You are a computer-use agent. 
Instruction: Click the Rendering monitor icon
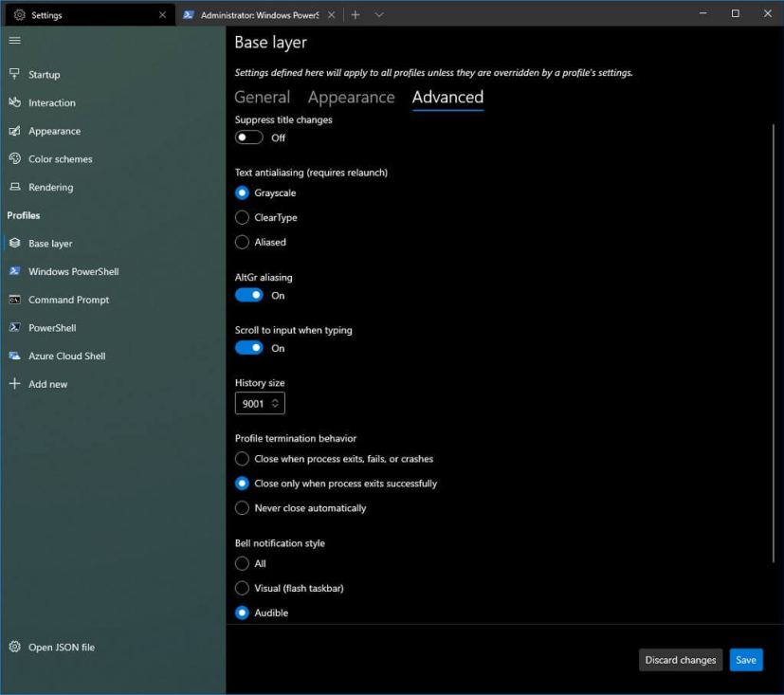point(15,187)
